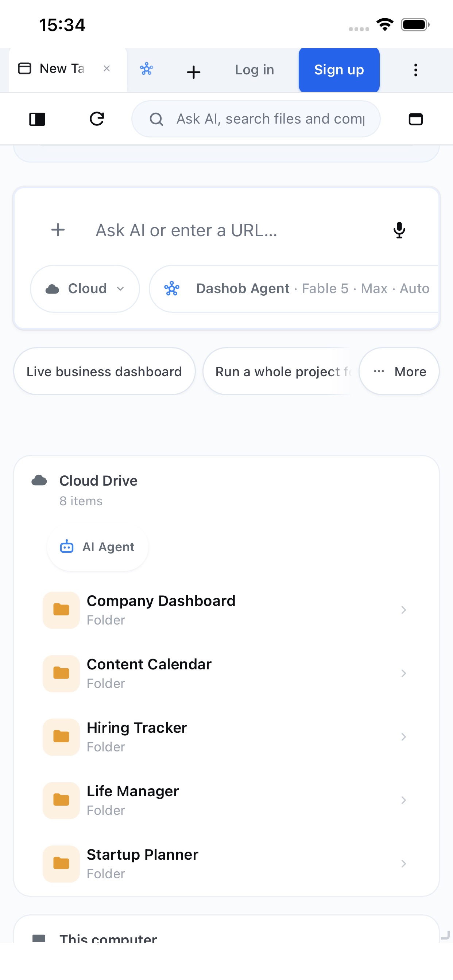Open the Cloud location dropdown
453x980 pixels.
85,289
